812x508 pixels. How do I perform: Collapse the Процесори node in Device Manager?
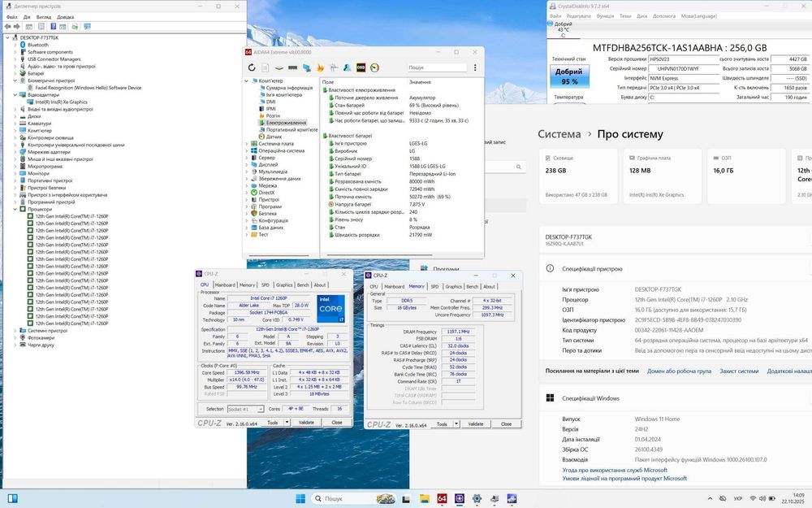point(15,209)
